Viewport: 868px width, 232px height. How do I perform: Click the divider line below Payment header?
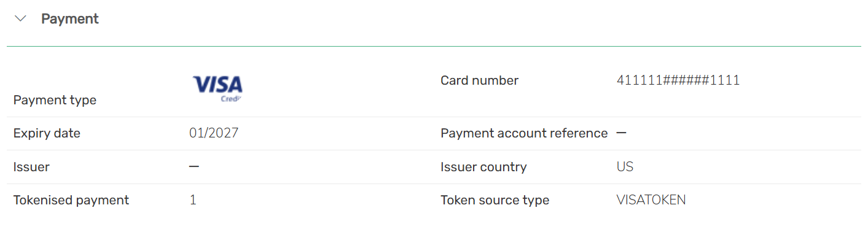click(x=434, y=46)
